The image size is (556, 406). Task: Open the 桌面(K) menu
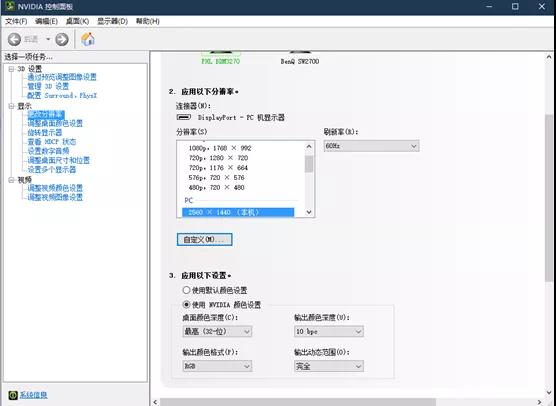click(x=77, y=21)
